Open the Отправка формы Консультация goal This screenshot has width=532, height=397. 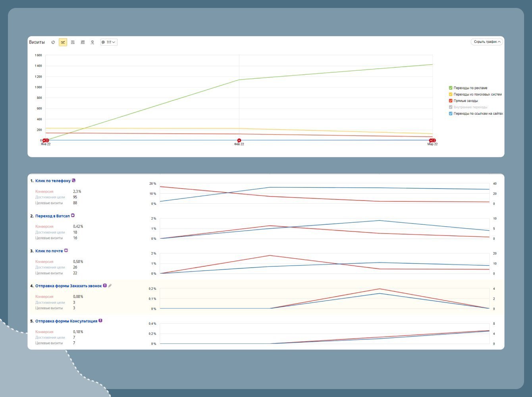[66, 321]
